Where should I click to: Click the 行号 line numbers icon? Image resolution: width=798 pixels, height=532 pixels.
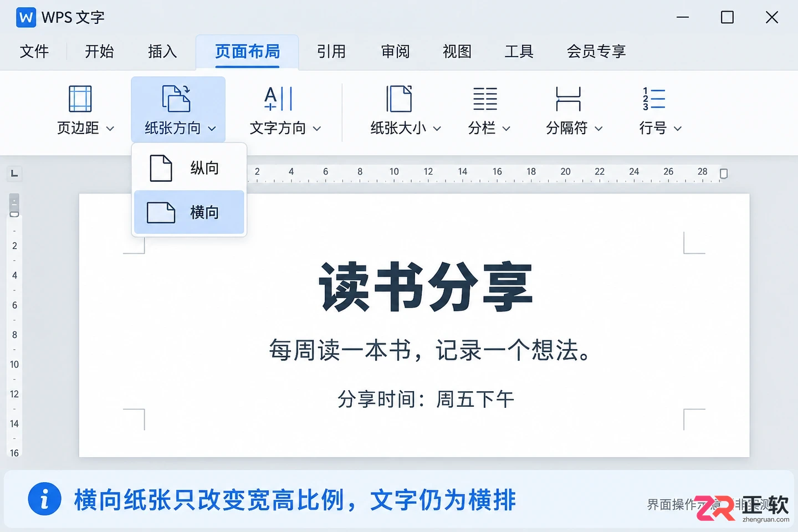coord(654,99)
